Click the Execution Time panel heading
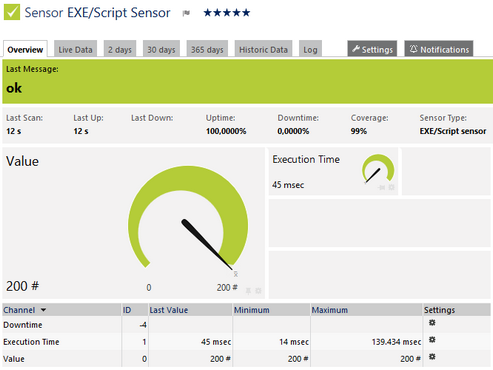The image size is (493, 370). click(306, 159)
